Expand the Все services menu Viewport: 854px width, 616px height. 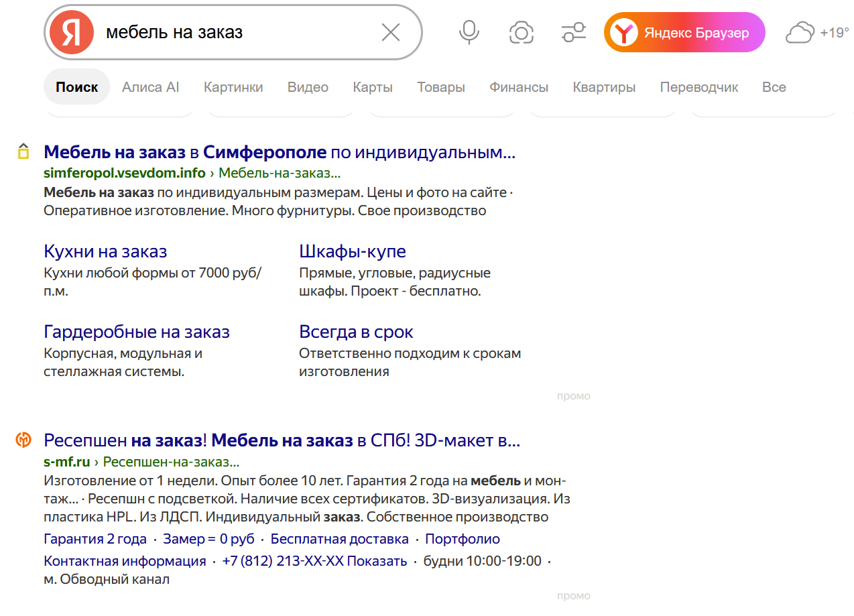coord(774,87)
